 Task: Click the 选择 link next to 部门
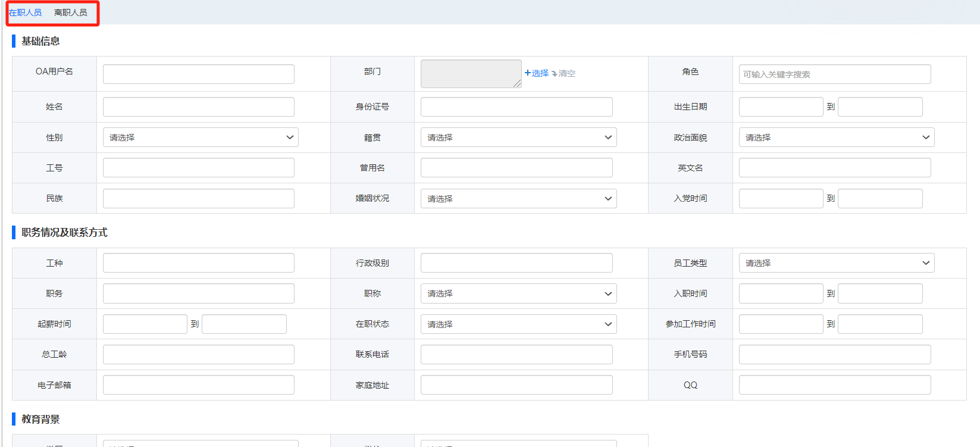point(537,73)
